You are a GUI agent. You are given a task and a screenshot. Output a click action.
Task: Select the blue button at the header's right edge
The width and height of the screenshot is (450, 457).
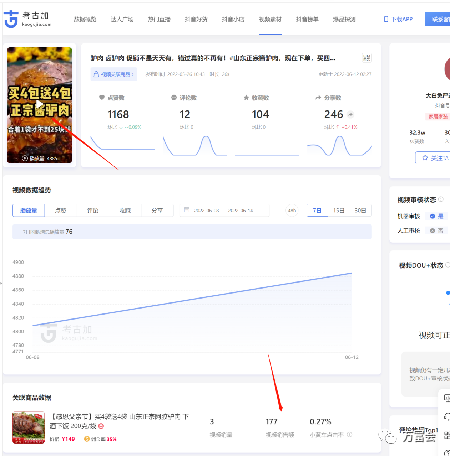point(437,19)
